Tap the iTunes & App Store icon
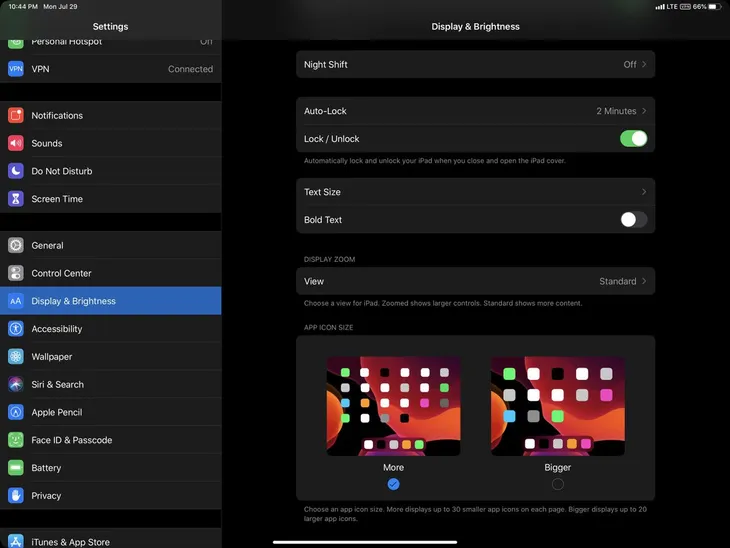This screenshot has height=548, width=730. click(x=16, y=541)
